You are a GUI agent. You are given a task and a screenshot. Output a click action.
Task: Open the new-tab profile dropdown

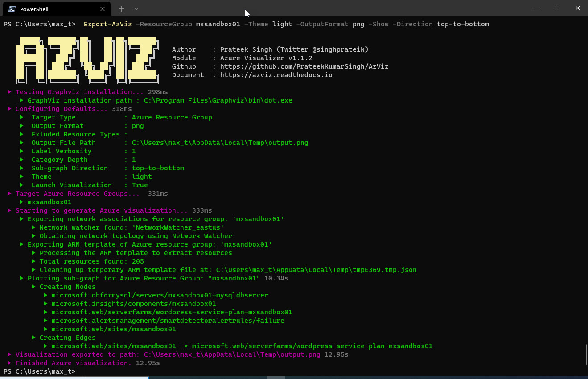(x=136, y=9)
